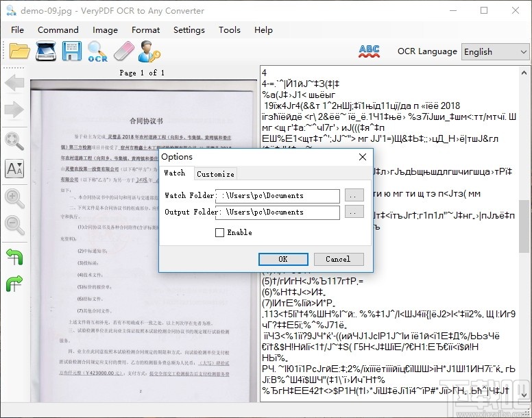
Task: Open the OCR Language dropdown
Action: (x=495, y=52)
